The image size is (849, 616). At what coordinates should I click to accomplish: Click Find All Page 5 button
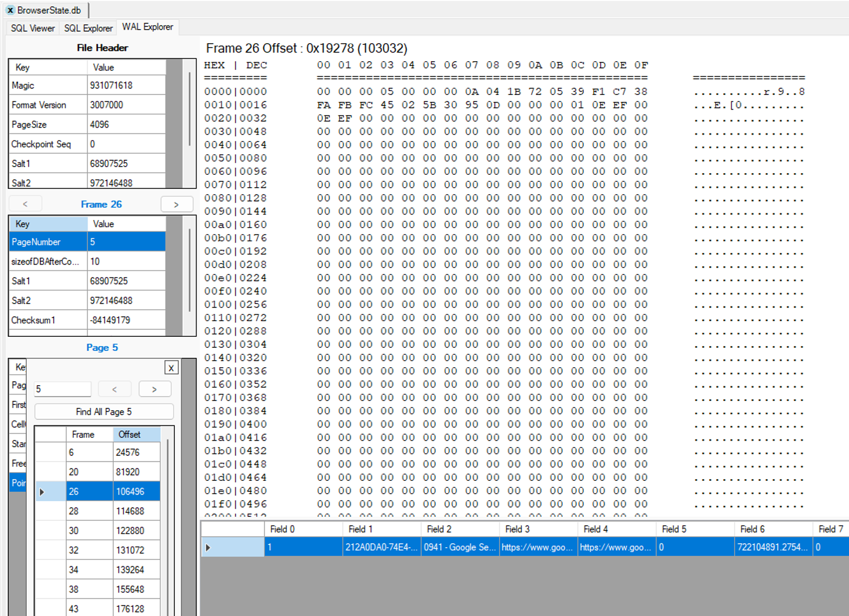click(104, 411)
